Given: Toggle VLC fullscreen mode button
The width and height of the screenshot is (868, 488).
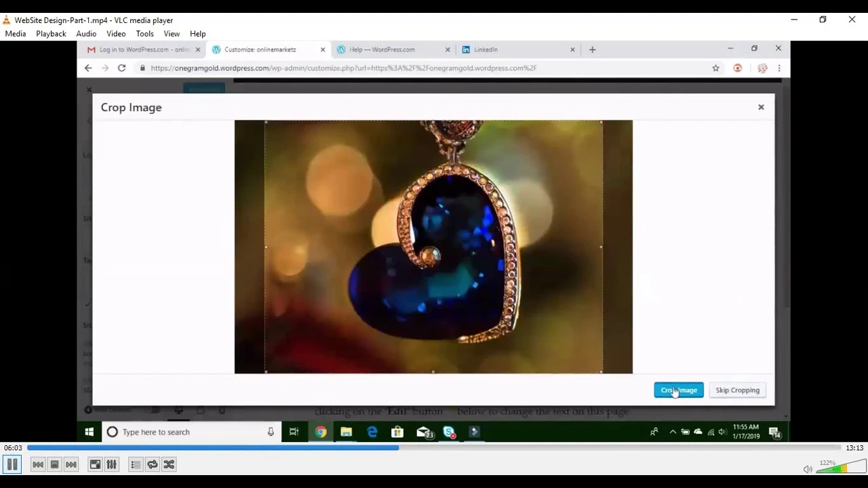Looking at the screenshot, I should pos(95,464).
